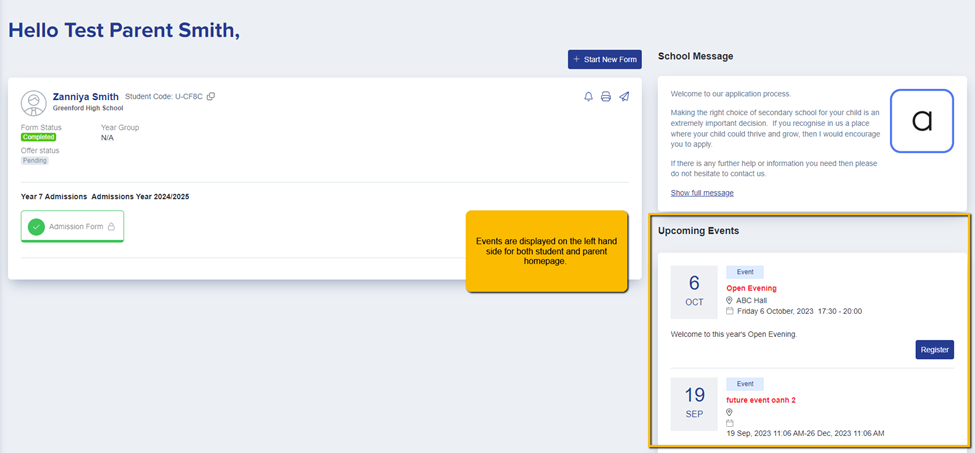Click the Admission Form lock icon
Screen dimensions: 975x453
click(111, 227)
